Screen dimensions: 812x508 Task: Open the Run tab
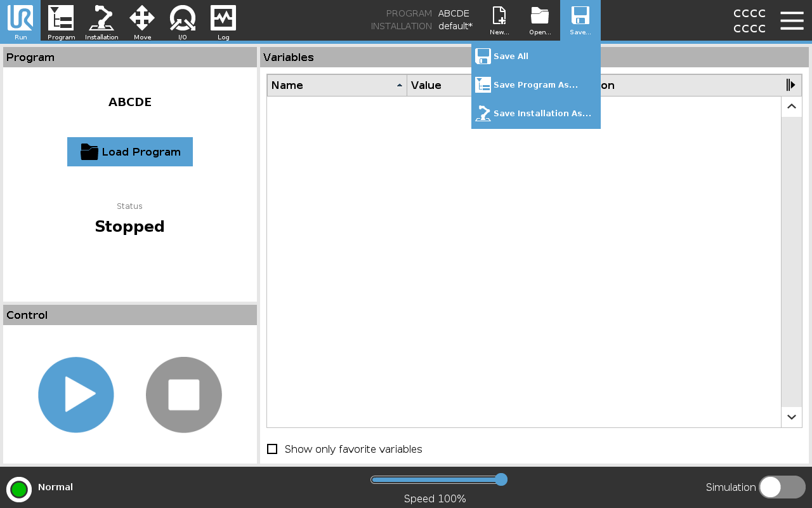click(x=20, y=21)
